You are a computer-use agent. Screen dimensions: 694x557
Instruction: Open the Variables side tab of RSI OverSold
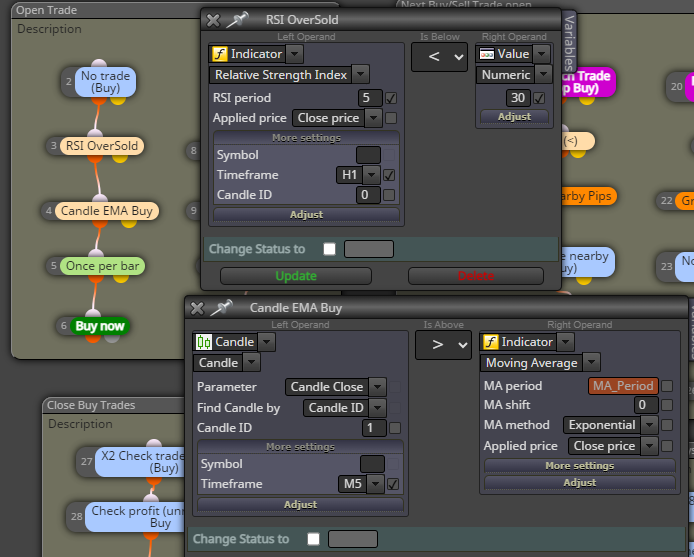click(569, 42)
